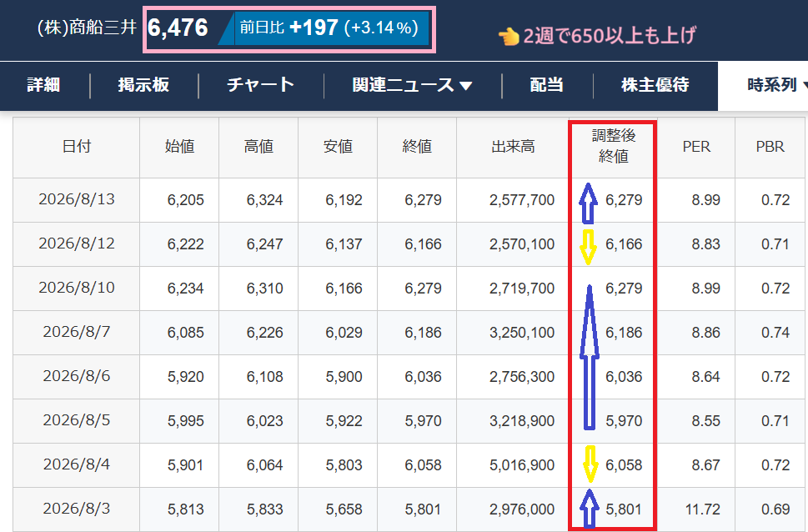
Task: Click the high price 6,226
Action: pos(265,333)
